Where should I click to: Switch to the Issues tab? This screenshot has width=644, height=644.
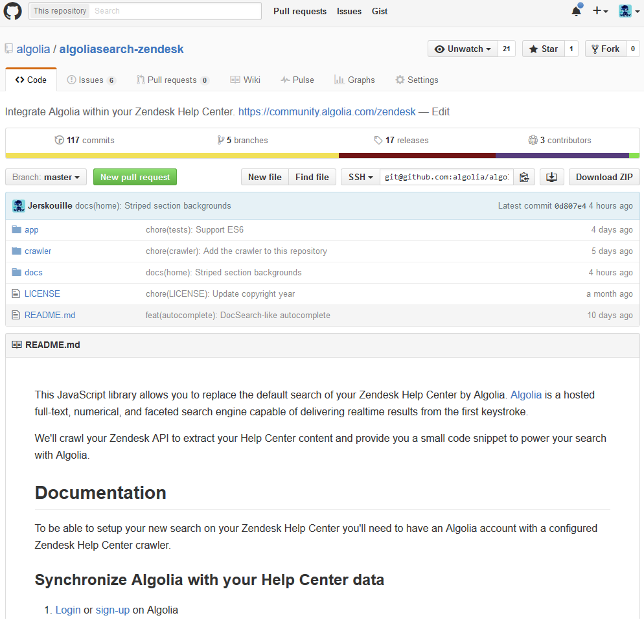[x=91, y=80]
